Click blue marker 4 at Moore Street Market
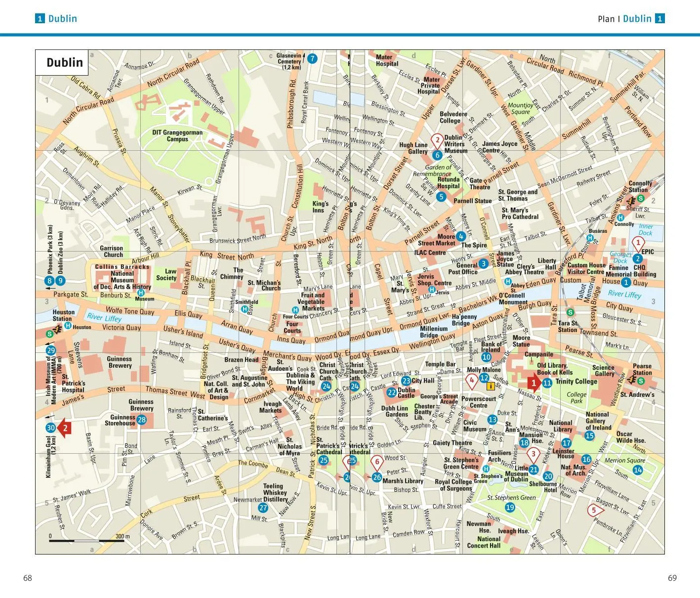The height and width of the screenshot is (598, 700). pyautogui.click(x=461, y=236)
